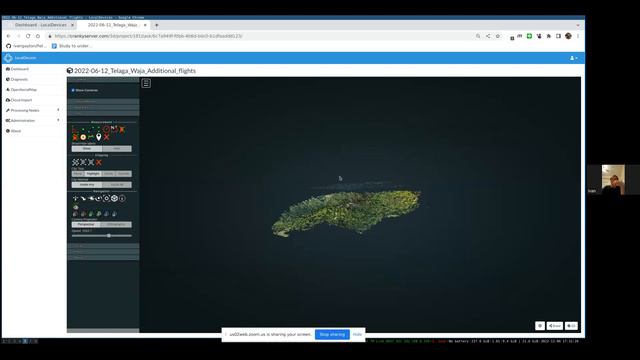Set clip task to Outside
Image resolution: width=640 pixels, height=360 pixels.
point(123,173)
